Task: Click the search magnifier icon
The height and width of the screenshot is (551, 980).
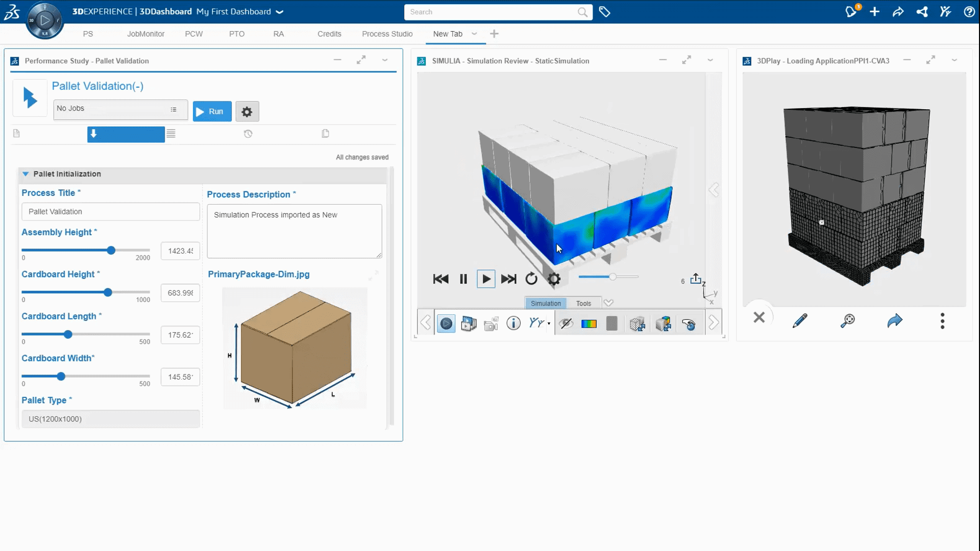Action: pos(582,12)
